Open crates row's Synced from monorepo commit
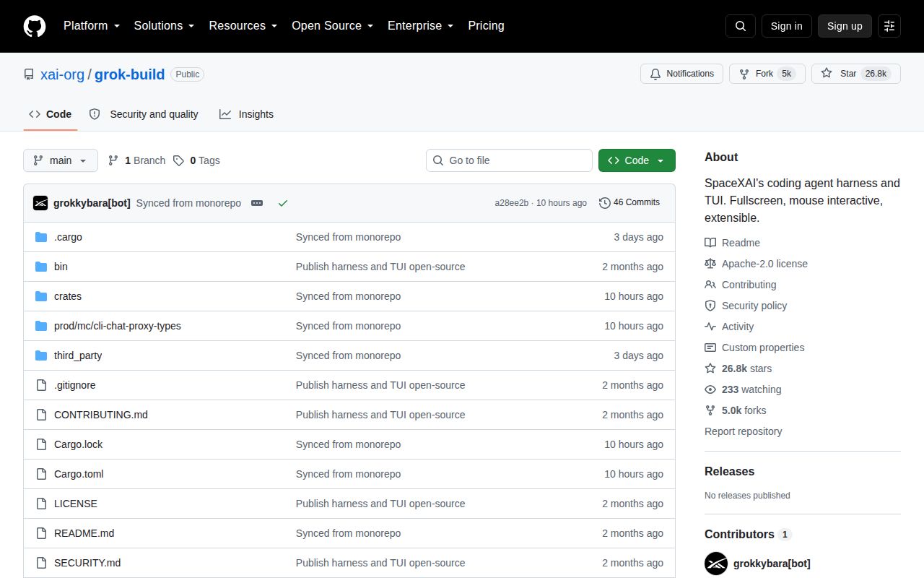924x578 pixels. 348,296
